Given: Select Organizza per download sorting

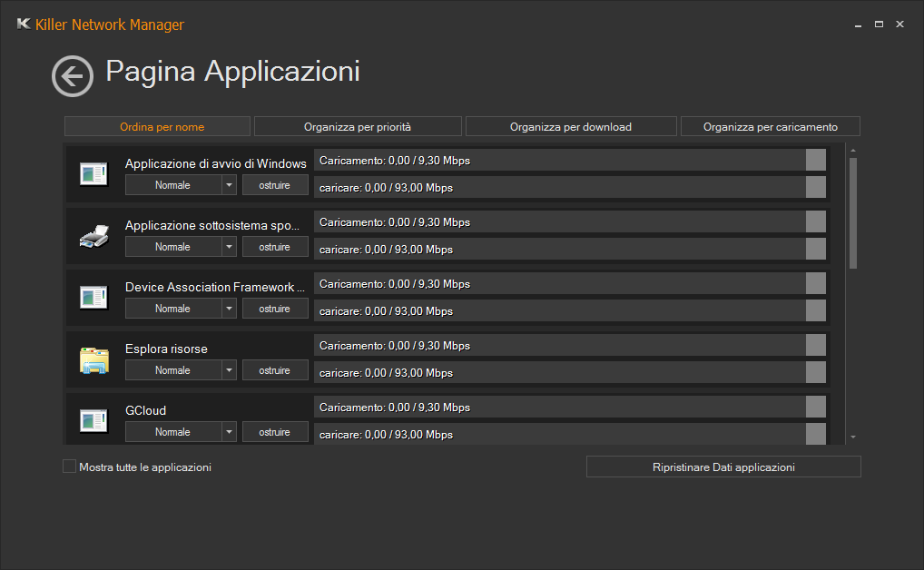Looking at the screenshot, I should point(571,126).
